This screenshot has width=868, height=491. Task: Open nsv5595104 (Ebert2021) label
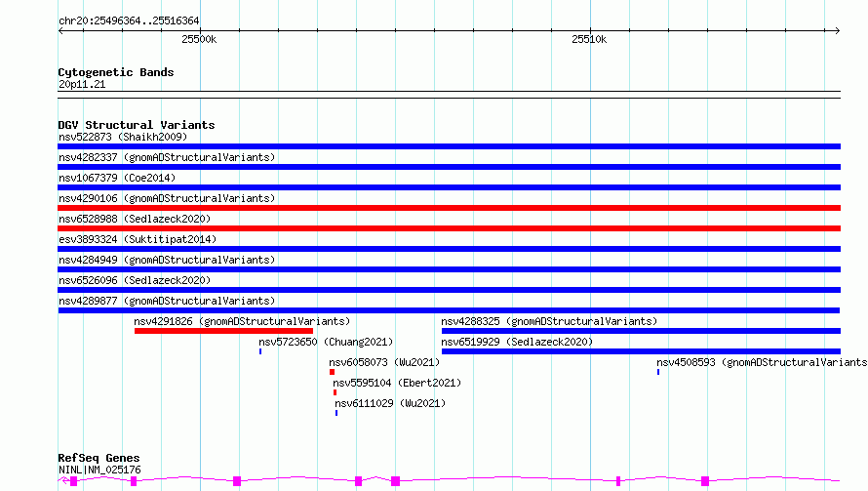397,383
